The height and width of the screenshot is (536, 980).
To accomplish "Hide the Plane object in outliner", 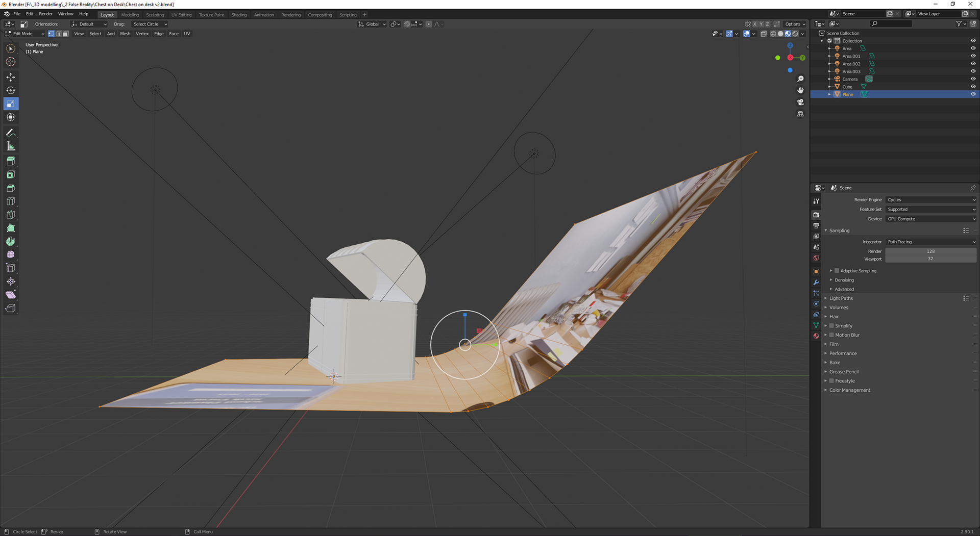I will 973,94.
